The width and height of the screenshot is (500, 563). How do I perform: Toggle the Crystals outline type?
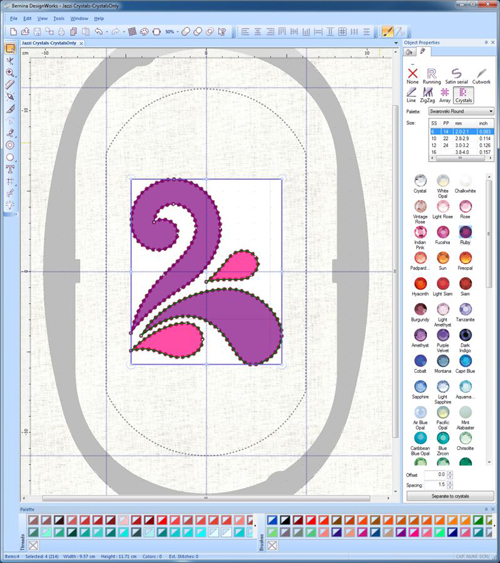pos(463,95)
